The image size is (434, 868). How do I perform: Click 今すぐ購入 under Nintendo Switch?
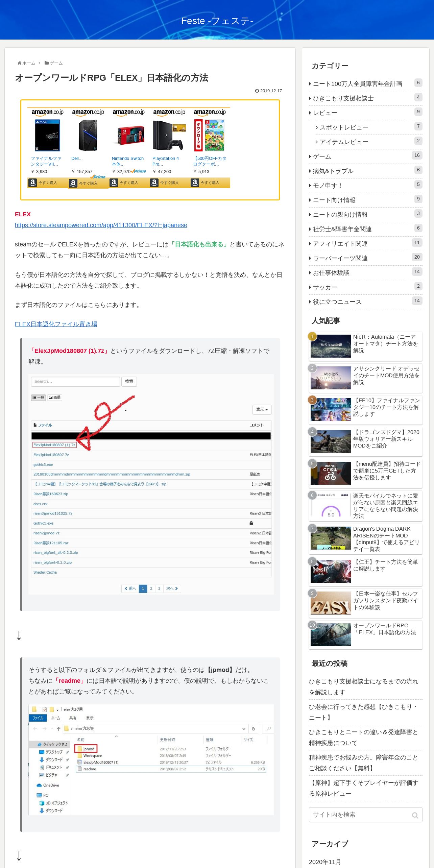pos(129,183)
